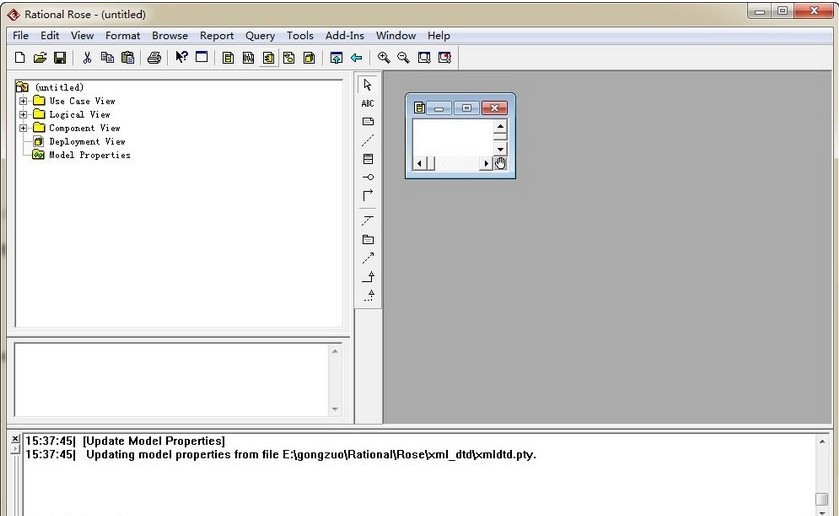The image size is (839, 516).
Task: Select the Note tool in toolbox
Action: 368,121
